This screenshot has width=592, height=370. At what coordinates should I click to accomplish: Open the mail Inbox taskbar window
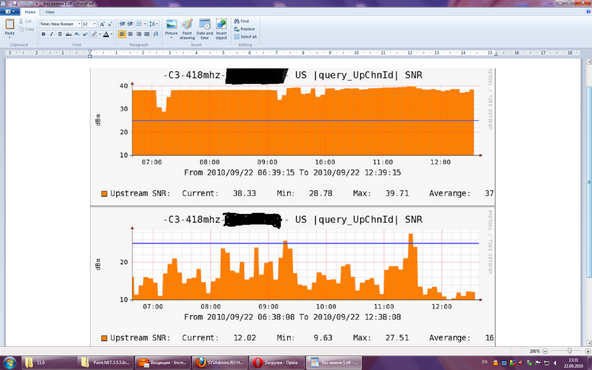pos(163,363)
